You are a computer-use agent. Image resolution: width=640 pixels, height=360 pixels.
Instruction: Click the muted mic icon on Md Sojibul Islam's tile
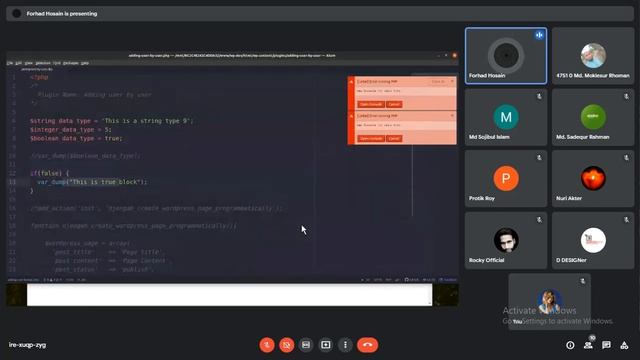pos(539,96)
